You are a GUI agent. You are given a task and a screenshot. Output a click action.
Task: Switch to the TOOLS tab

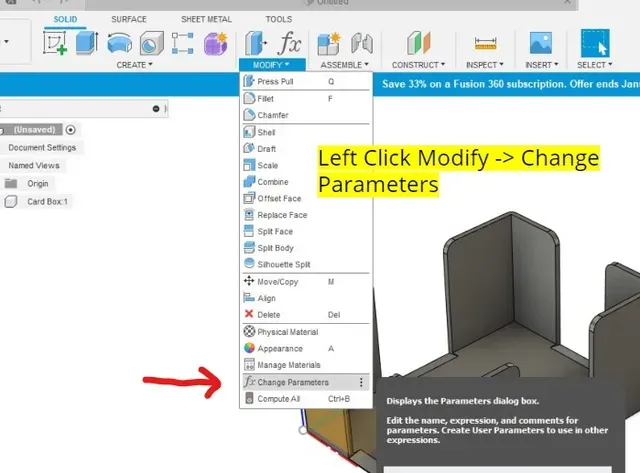(279, 19)
